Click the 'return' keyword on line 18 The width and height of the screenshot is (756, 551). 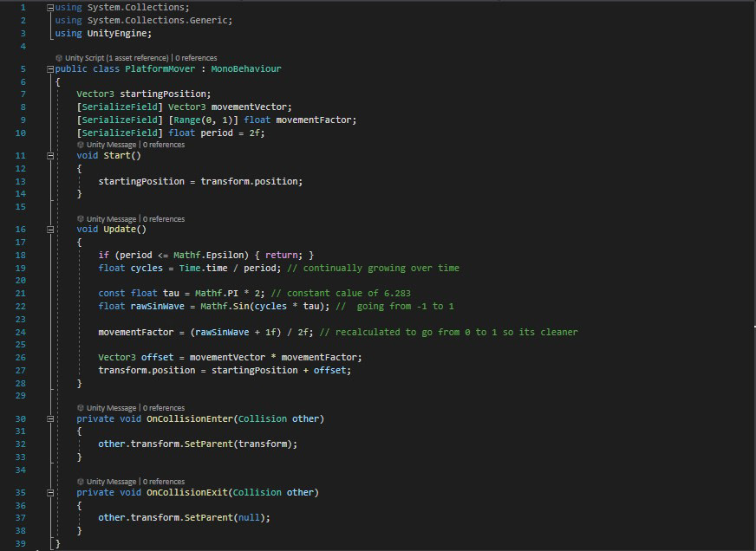(x=281, y=256)
